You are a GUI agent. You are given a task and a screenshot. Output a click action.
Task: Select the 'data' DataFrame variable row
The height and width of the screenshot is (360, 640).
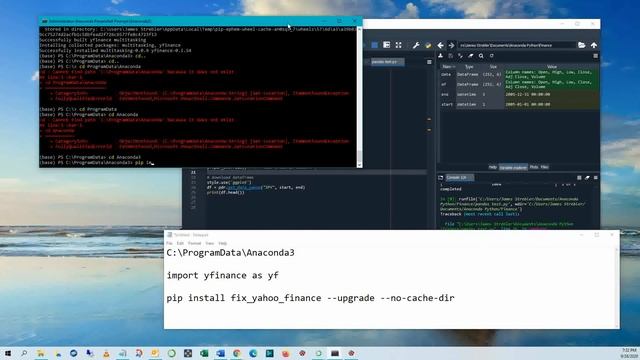tap(519, 74)
